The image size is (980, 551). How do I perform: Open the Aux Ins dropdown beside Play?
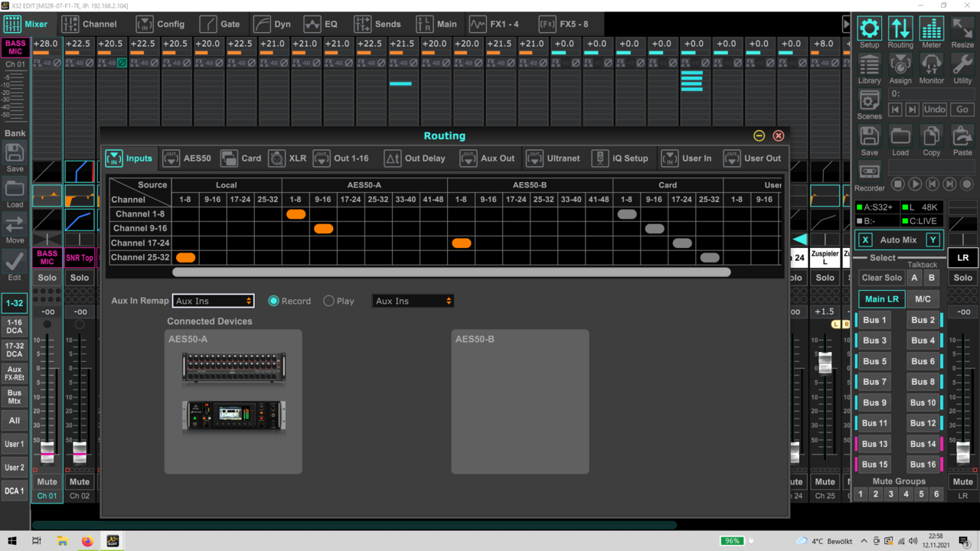pyautogui.click(x=413, y=301)
